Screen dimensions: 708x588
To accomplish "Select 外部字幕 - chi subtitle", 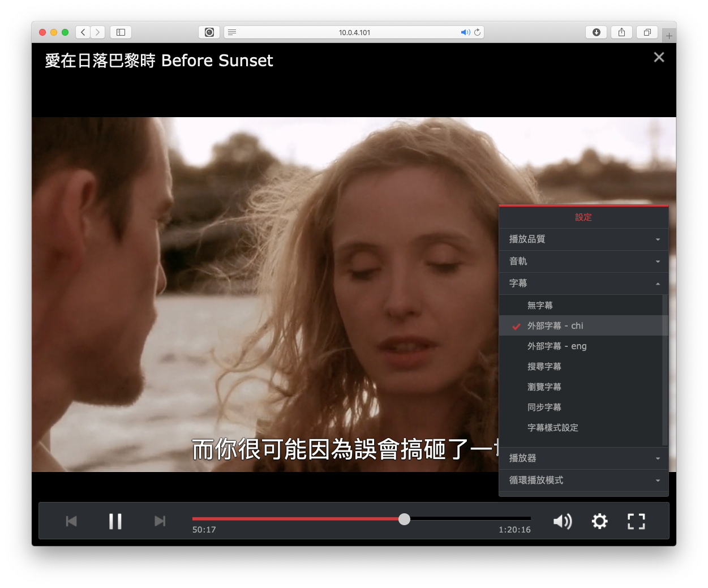I will (x=581, y=325).
